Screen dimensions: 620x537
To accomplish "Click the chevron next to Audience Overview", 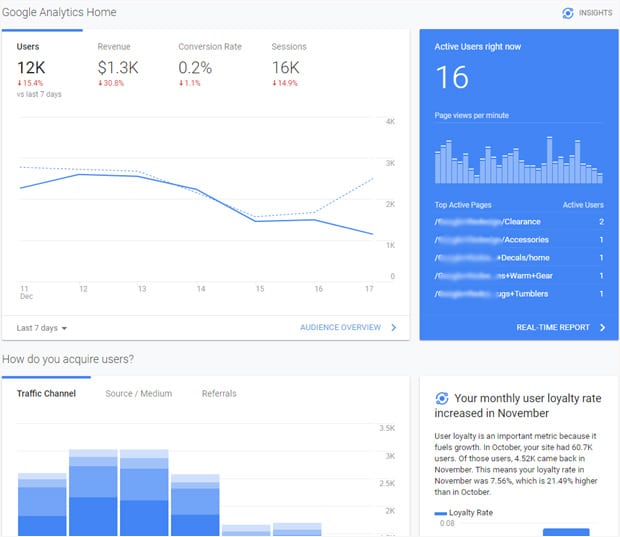I will click(x=394, y=327).
